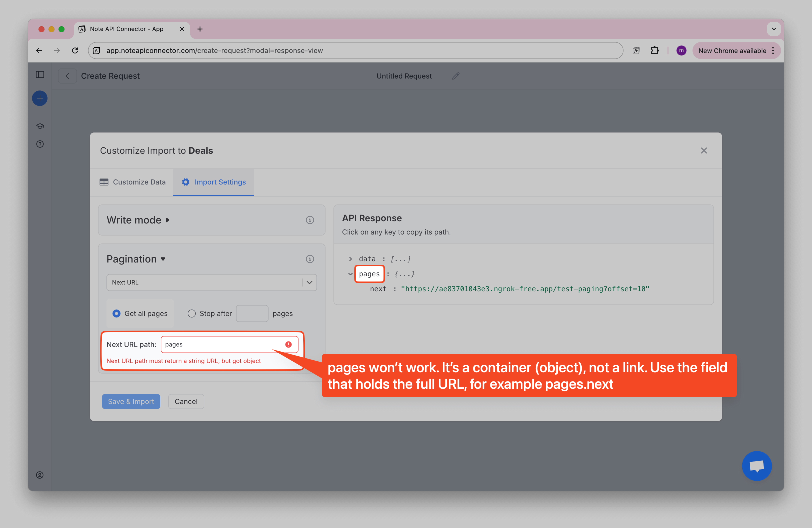This screenshot has width=812, height=528.
Task: Click the blue plus icon in sidebar
Action: [x=39, y=98]
